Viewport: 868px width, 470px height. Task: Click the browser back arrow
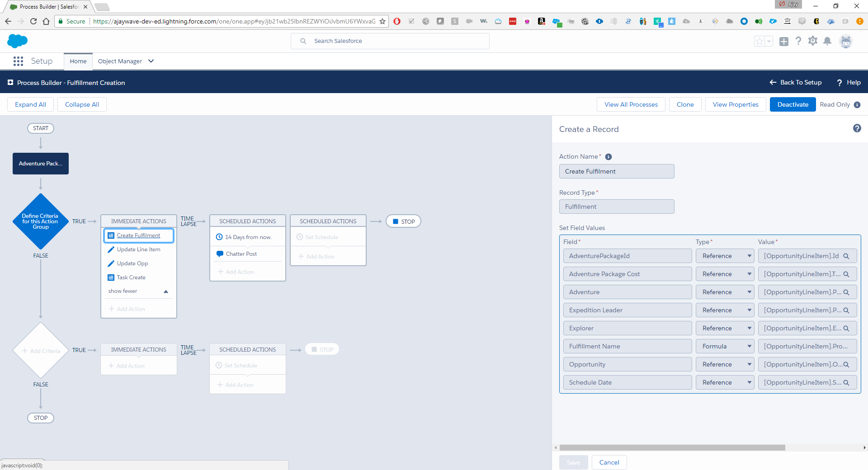click(8, 21)
